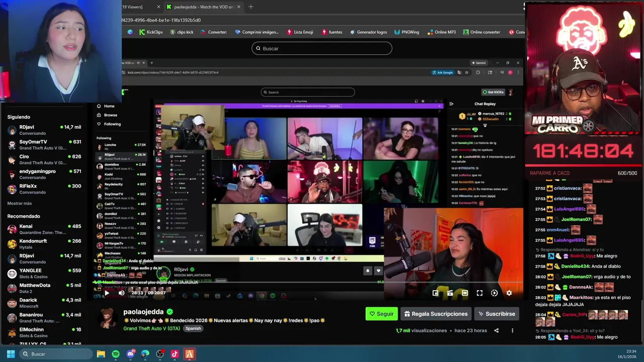Open the clips kick bookmark
The width and height of the screenshot is (644, 362).
[182, 32]
